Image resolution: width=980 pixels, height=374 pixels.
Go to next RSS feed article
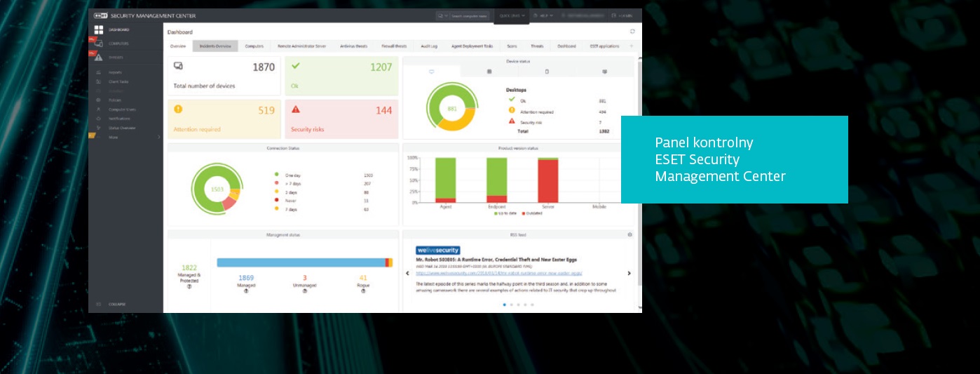[x=629, y=273]
